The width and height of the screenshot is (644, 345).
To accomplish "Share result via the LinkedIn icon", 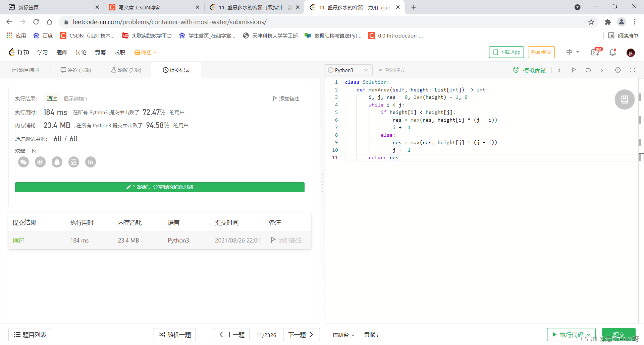I will [91, 162].
